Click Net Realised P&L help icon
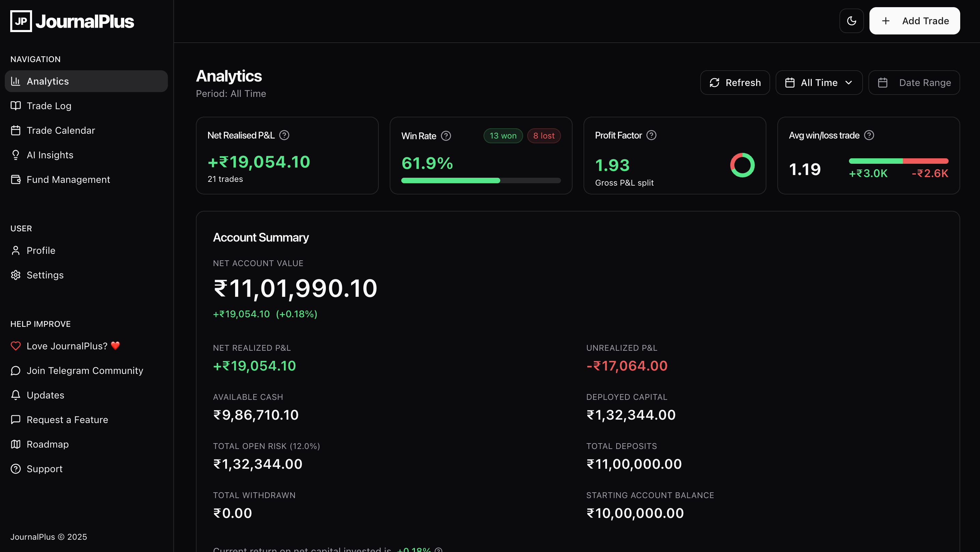Viewport: 980px width, 552px height. pyautogui.click(x=284, y=135)
